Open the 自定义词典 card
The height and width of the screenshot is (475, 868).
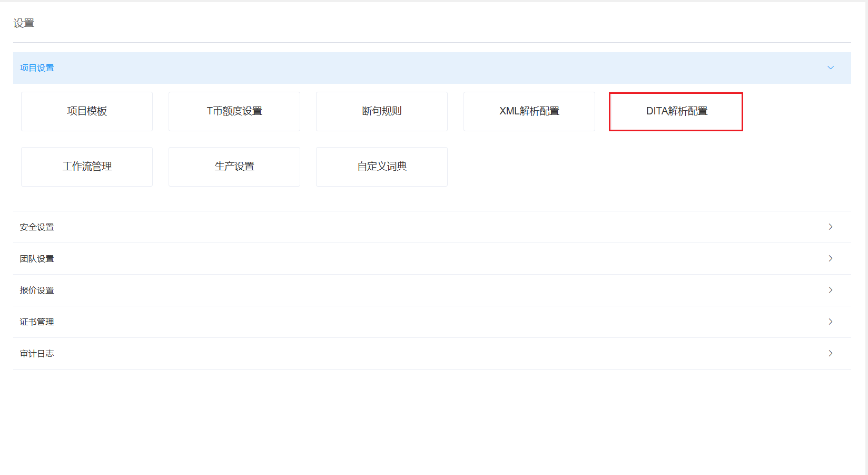tap(382, 167)
